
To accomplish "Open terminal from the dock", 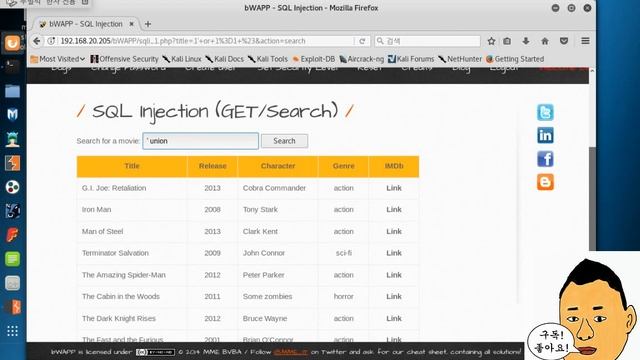I will pos(12,66).
